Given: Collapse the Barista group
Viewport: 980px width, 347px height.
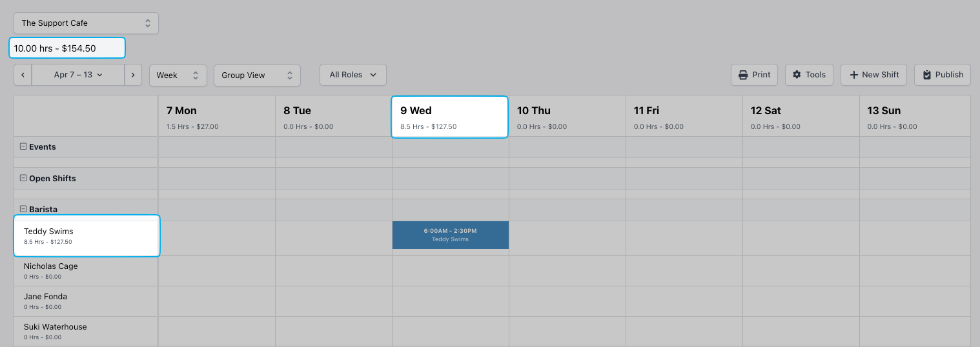Looking at the screenshot, I should [x=23, y=209].
